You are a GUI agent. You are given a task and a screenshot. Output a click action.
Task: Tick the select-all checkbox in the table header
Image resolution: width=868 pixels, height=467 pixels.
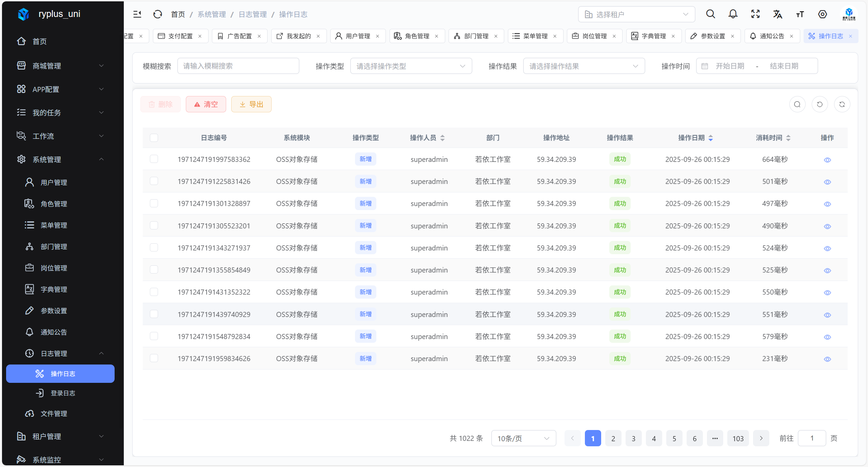pos(154,138)
